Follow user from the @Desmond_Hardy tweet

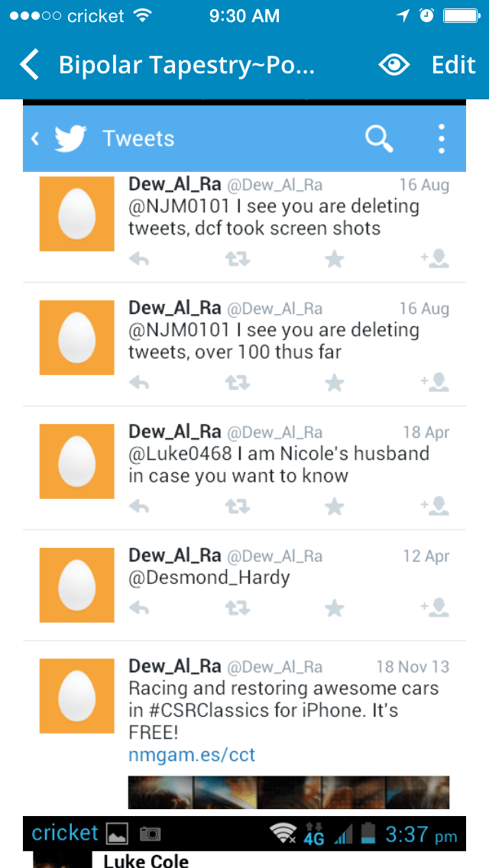point(435,607)
